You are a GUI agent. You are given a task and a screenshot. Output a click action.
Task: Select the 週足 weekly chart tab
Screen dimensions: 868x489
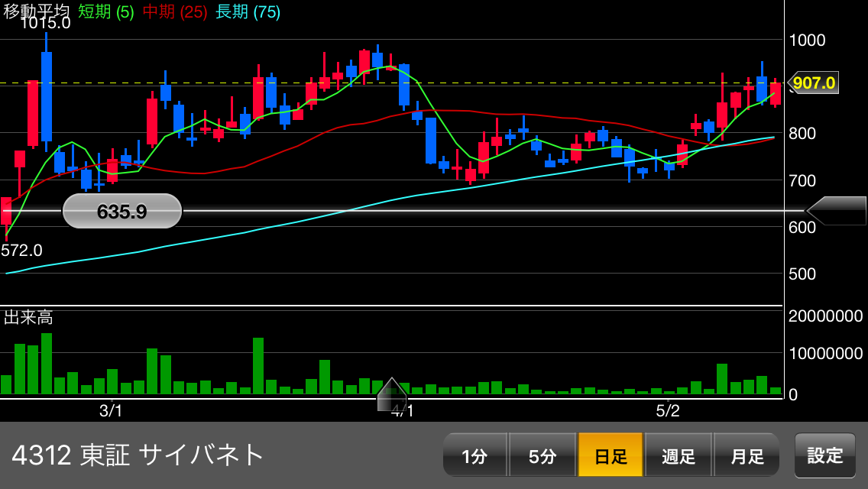[x=679, y=455]
